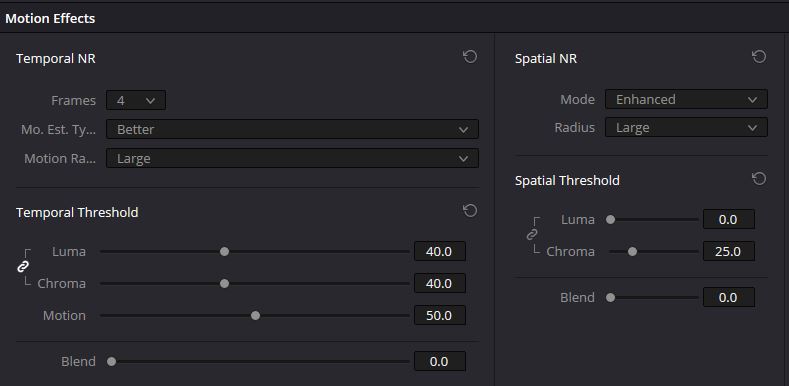The height and width of the screenshot is (386, 789).
Task: Open the Motion Range dropdown
Action: pos(292,159)
